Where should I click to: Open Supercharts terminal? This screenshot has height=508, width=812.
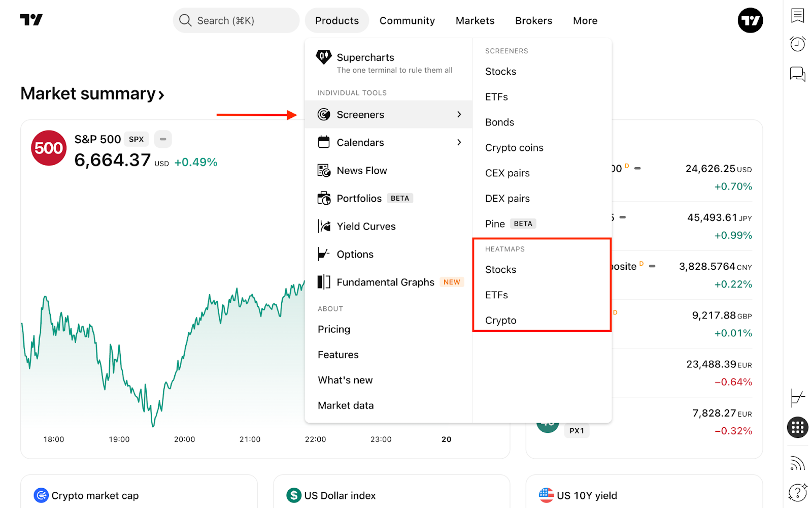(x=389, y=62)
